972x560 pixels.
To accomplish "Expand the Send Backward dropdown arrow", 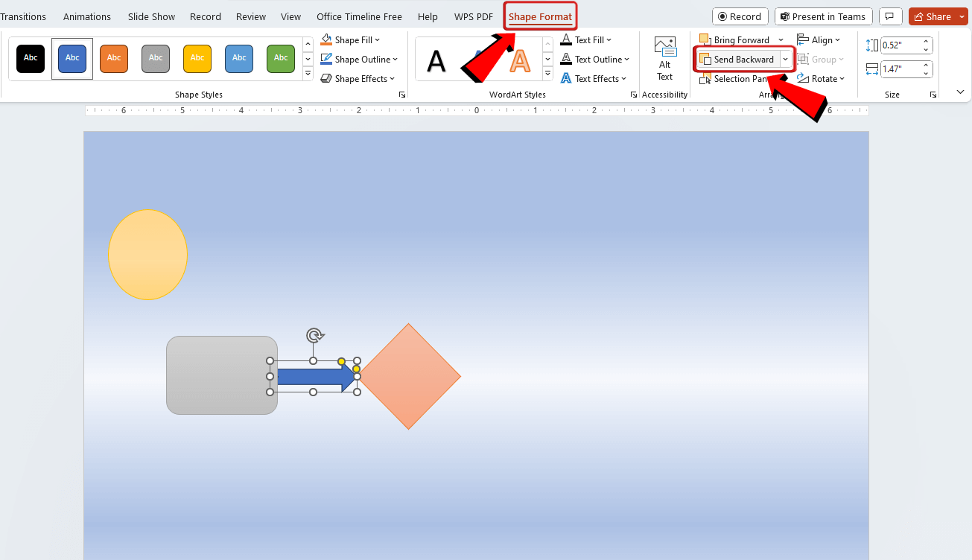I will pos(786,59).
